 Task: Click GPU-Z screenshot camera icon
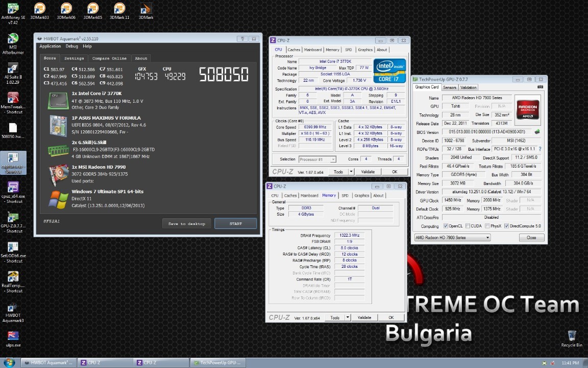click(x=540, y=87)
